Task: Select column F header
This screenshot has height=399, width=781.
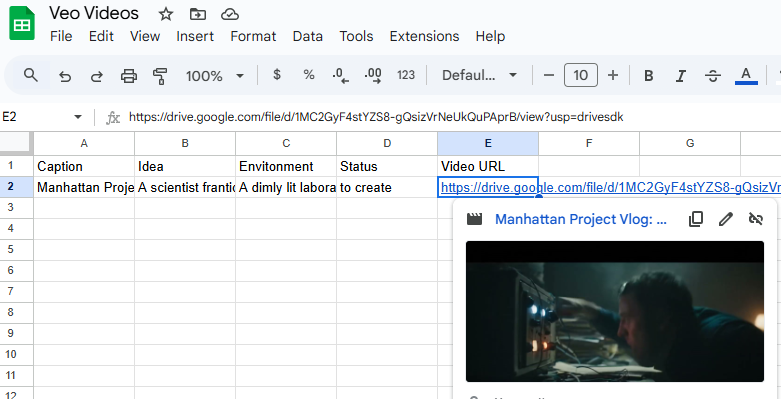Action: point(589,143)
